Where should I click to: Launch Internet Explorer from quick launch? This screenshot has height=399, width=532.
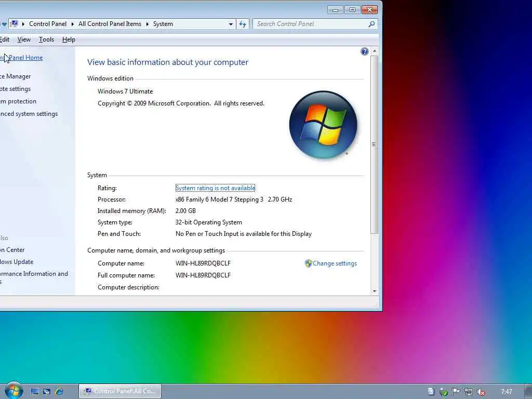[x=59, y=392]
